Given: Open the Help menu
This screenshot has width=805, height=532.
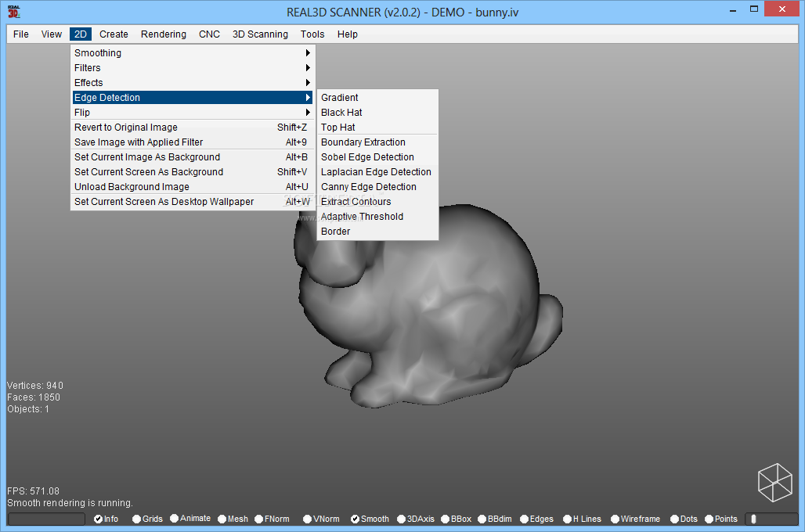Looking at the screenshot, I should [348, 34].
